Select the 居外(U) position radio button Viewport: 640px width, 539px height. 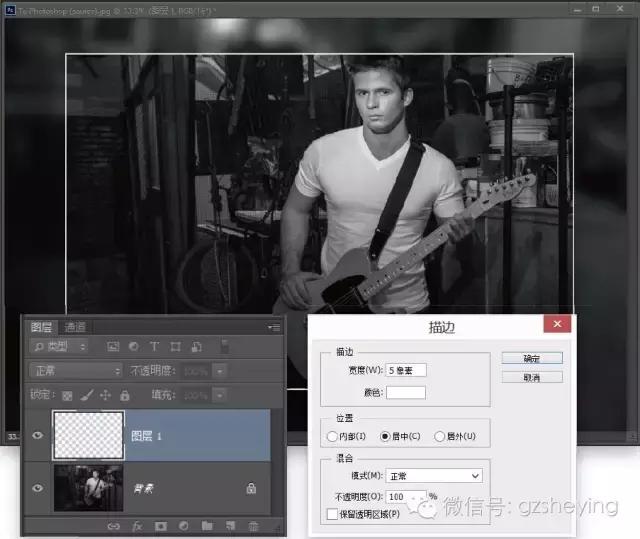[440, 436]
